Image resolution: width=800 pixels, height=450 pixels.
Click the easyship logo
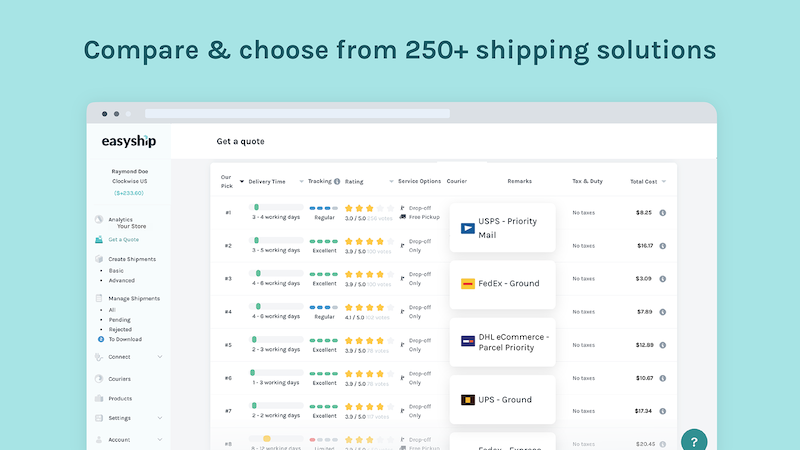tap(129, 141)
